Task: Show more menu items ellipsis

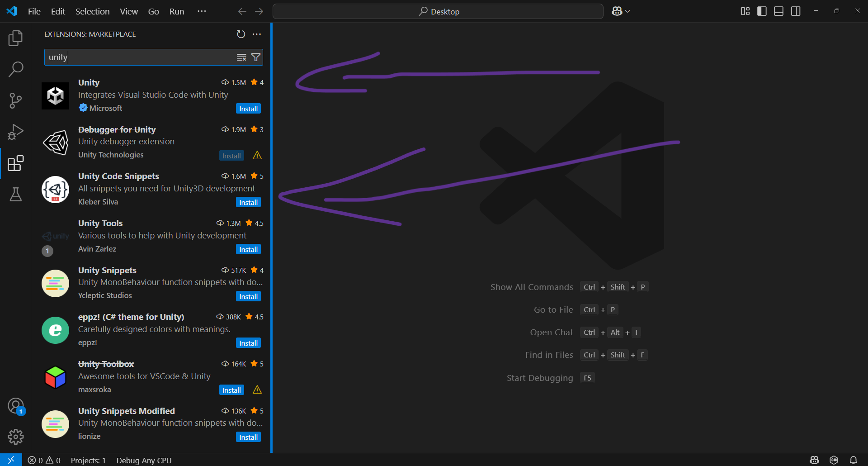Action: click(x=202, y=11)
